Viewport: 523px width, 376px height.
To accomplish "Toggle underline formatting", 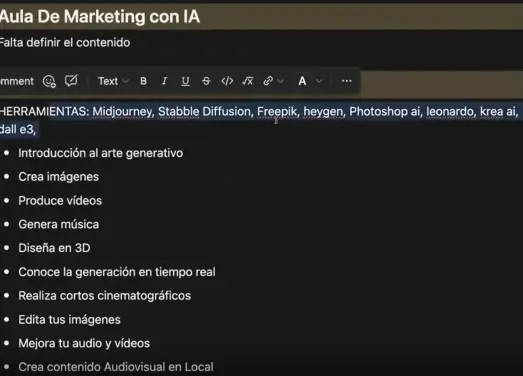I will tap(185, 81).
